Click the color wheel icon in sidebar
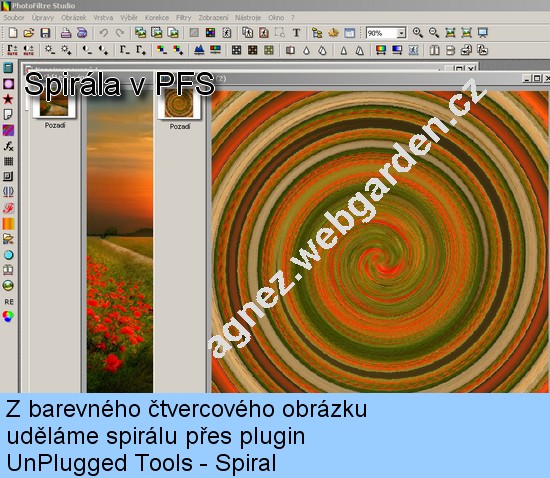The image size is (550, 478). pos(8,316)
